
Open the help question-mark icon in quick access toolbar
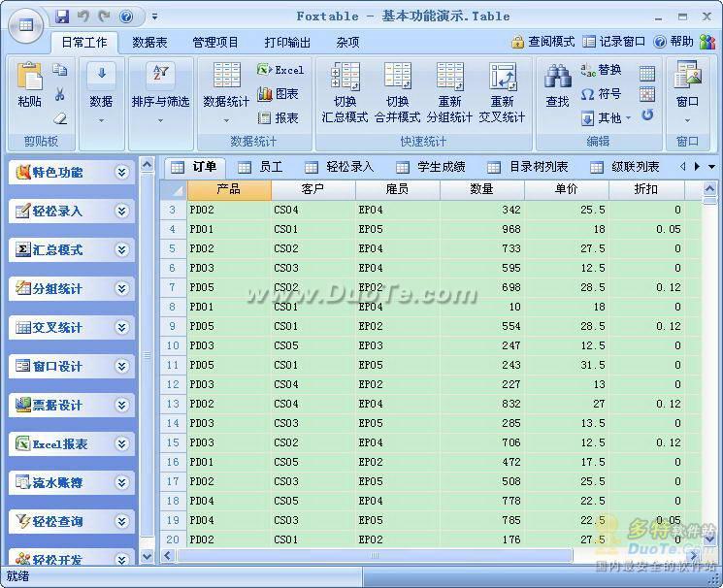[126, 16]
